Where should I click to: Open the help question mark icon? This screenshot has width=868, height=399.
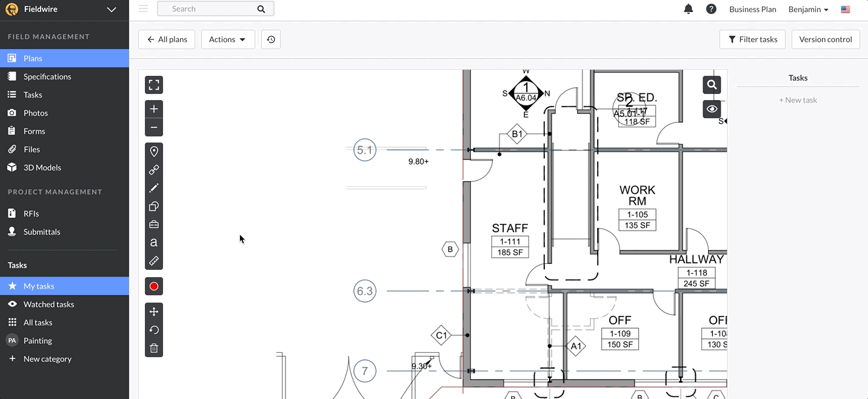[712, 9]
